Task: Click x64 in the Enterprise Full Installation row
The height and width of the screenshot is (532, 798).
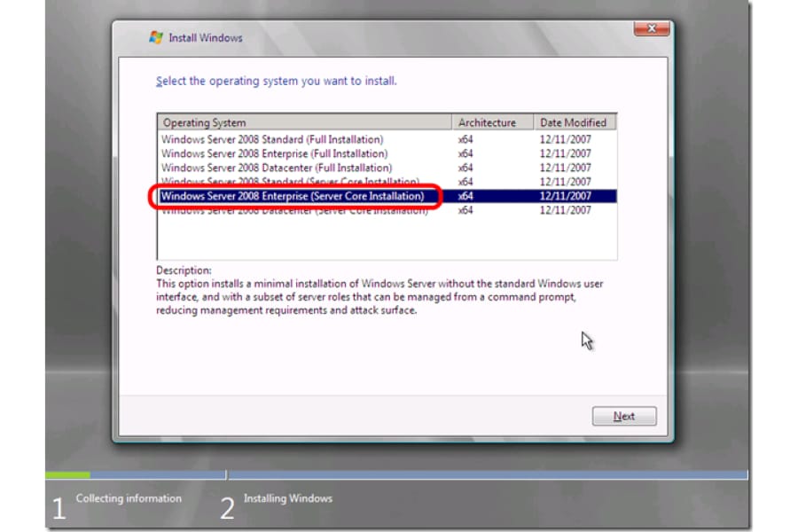Action: point(465,153)
